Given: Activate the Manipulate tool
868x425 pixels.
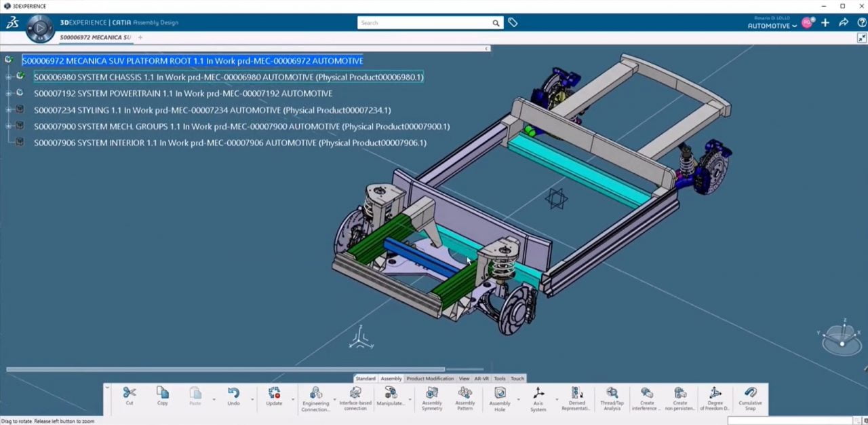Looking at the screenshot, I should [x=391, y=392].
